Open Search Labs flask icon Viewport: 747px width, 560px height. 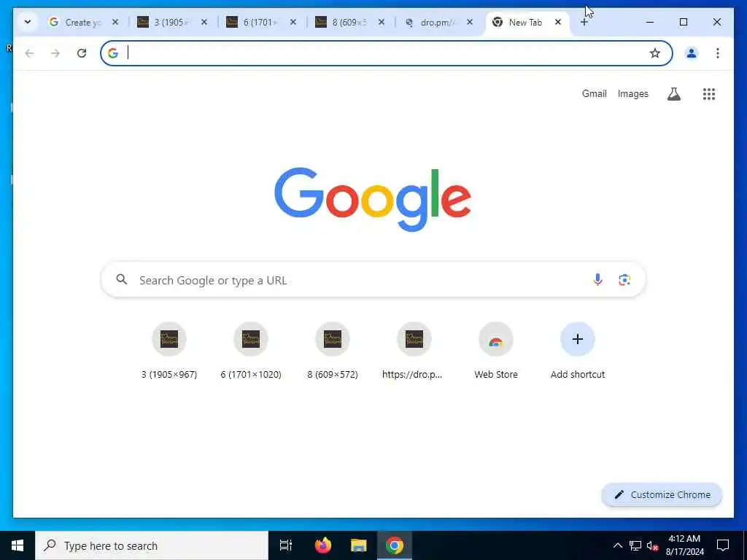point(673,94)
